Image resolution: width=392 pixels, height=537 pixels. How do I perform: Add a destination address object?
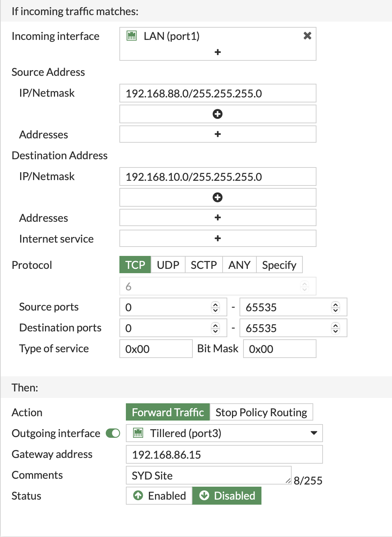click(217, 217)
